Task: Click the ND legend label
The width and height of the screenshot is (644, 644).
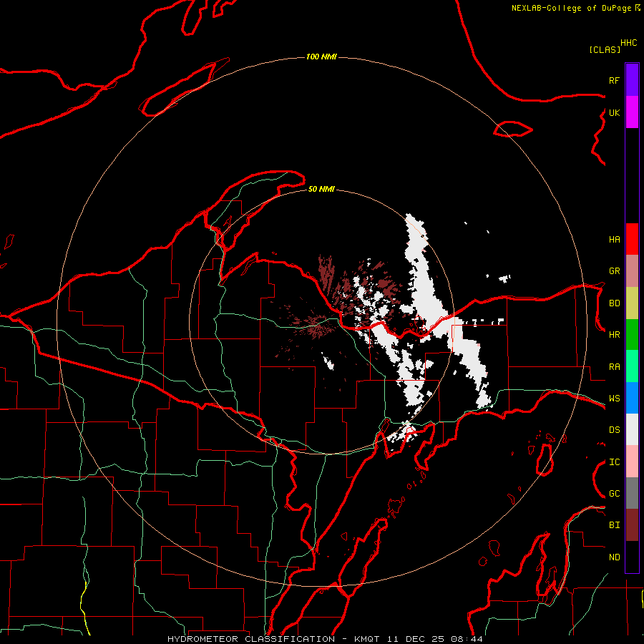Action: [x=615, y=557]
